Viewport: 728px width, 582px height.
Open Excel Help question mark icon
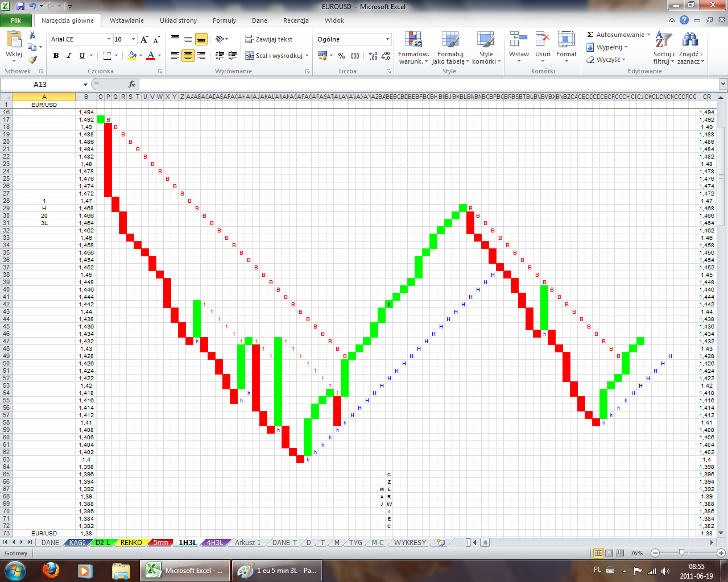point(684,20)
